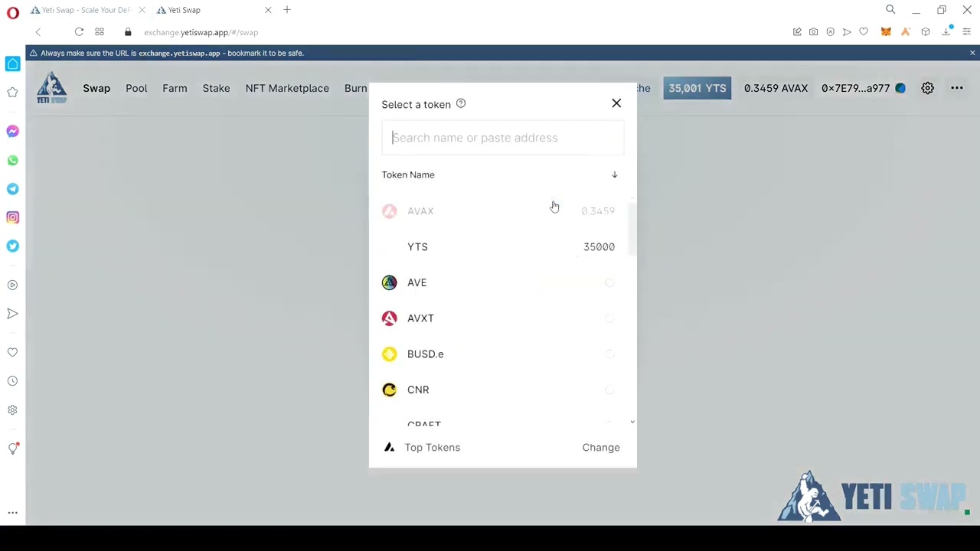Open the settings gear in site header
The image size is (980, 551).
927,88
